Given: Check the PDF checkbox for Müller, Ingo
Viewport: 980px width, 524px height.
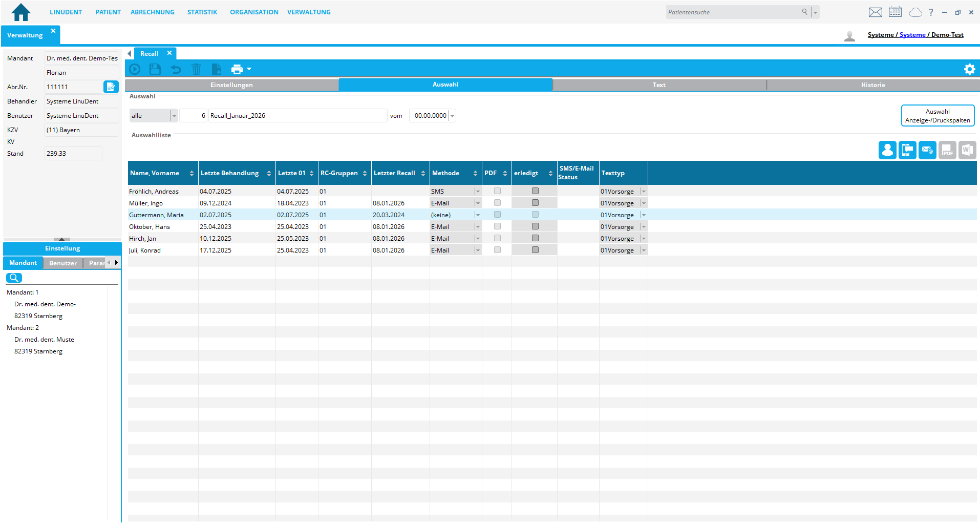Looking at the screenshot, I should point(496,202).
